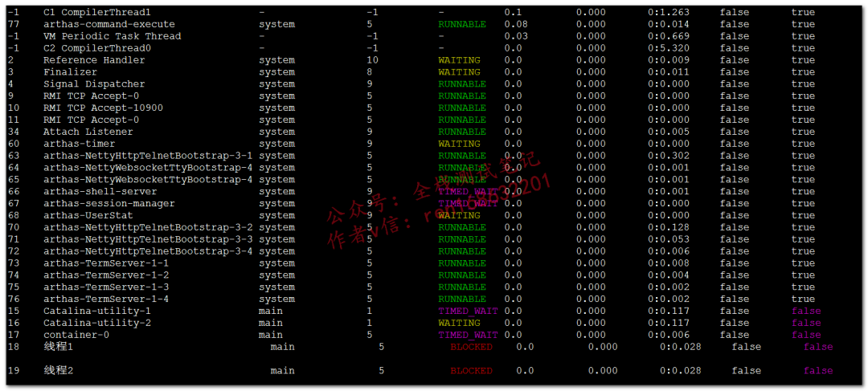868x391 pixels.
Task: Select the 线程1 thread name
Action: click(x=58, y=347)
